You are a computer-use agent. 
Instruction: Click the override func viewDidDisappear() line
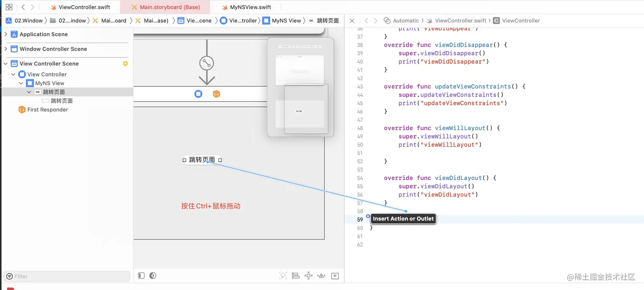[x=446, y=45]
